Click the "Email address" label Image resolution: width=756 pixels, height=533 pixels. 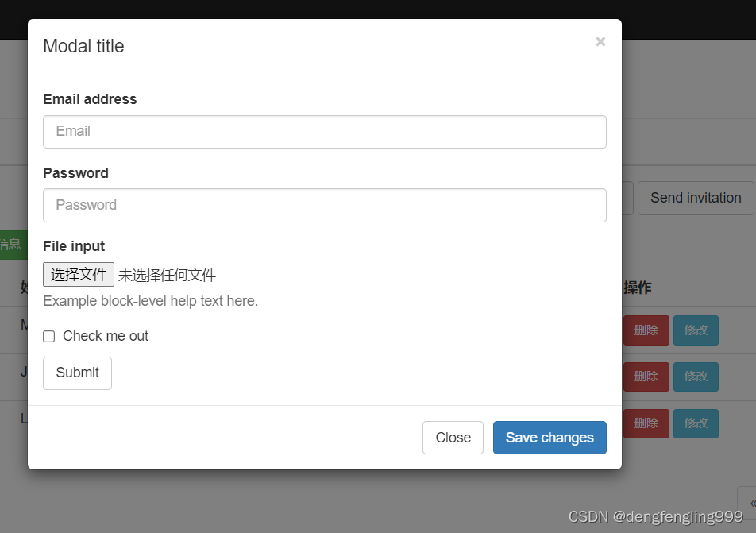pos(90,99)
